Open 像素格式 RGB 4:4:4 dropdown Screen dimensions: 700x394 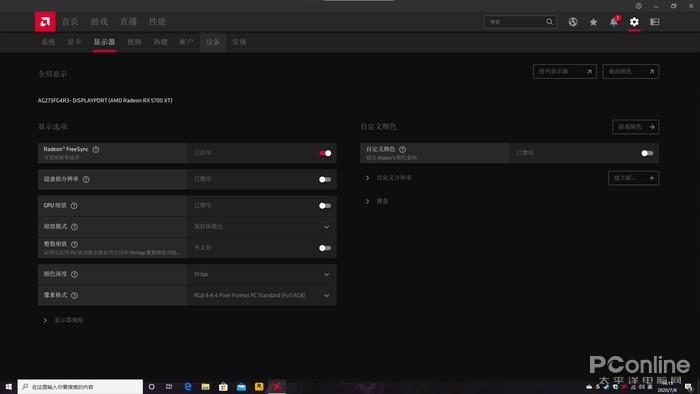(x=262, y=295)
